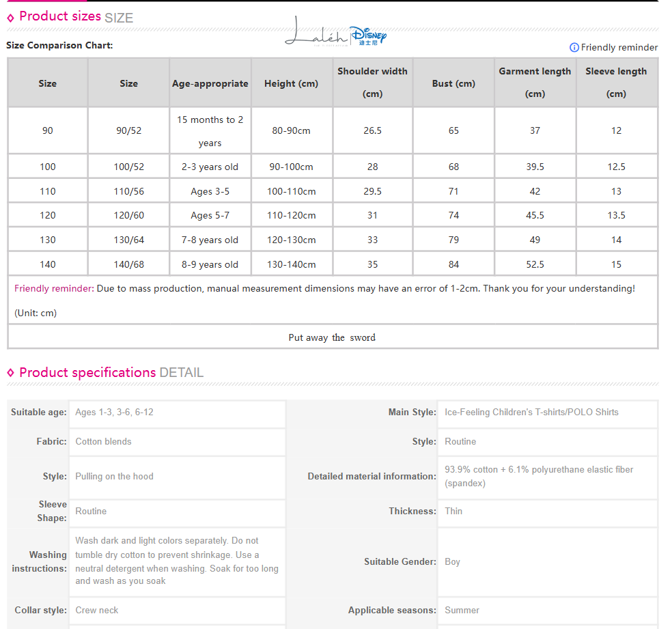
Task: Click the pink 'Friendly reminder:' note text
Action: pos(54,288)
